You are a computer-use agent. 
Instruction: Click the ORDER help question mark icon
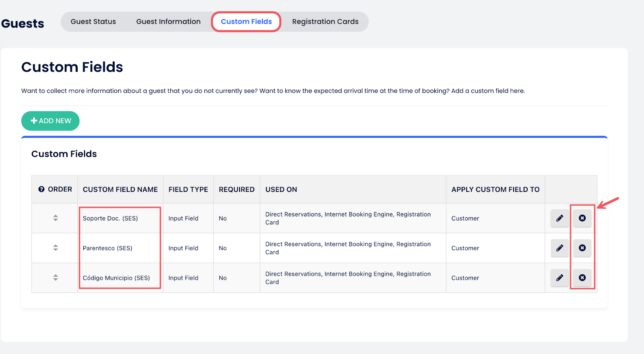[x=41, y=189]
